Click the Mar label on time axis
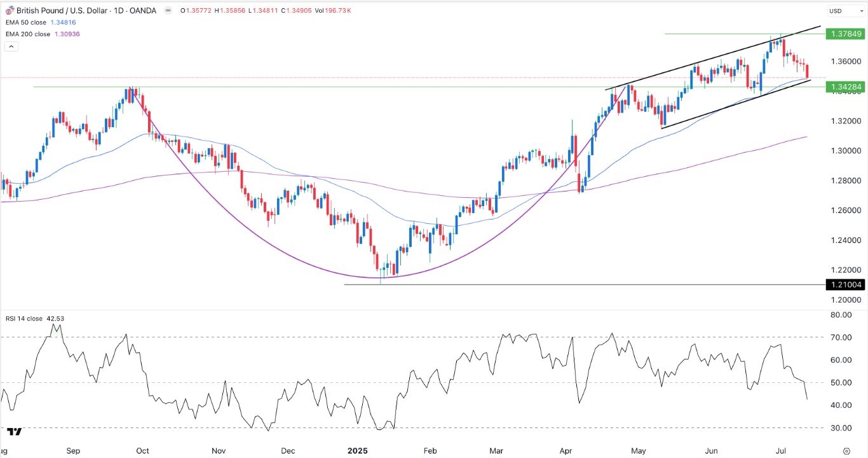 [496, 450]
